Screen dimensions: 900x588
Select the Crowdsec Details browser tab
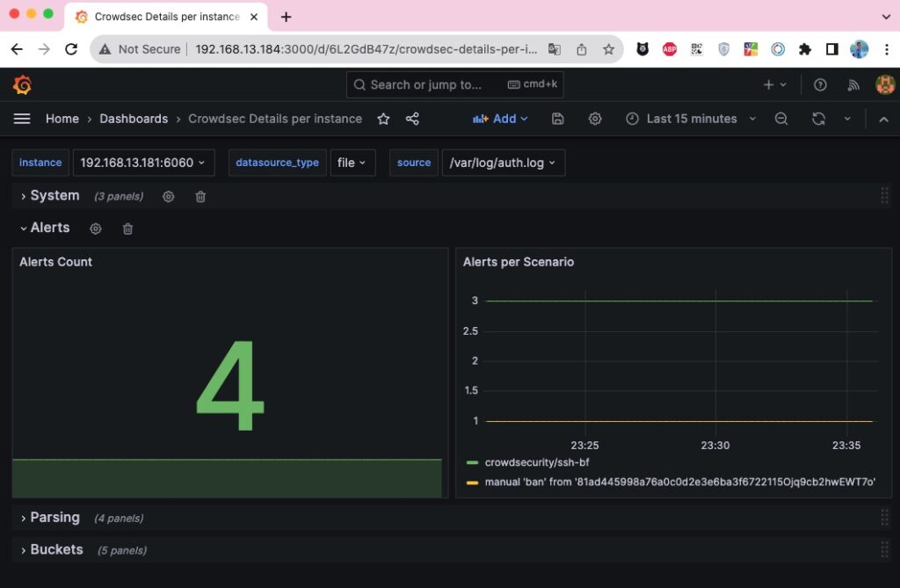click(166, 17)
